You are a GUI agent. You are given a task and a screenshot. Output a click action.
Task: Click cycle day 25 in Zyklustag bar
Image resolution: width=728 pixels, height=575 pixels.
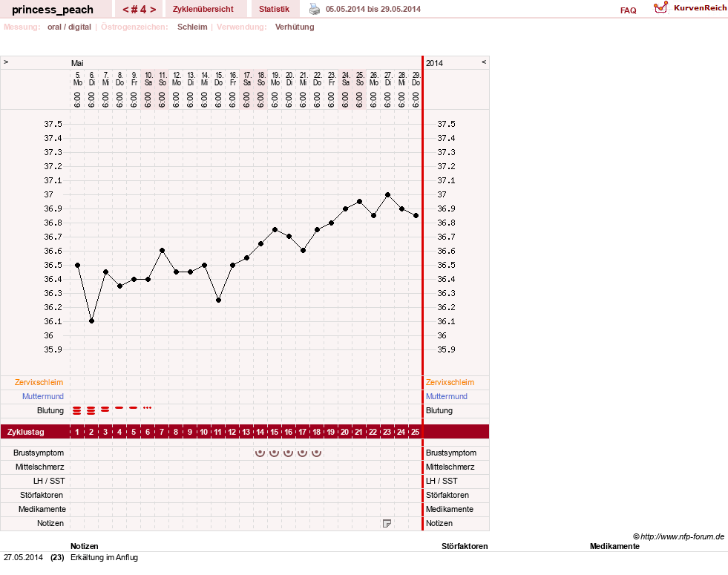[x=415, y=432]
